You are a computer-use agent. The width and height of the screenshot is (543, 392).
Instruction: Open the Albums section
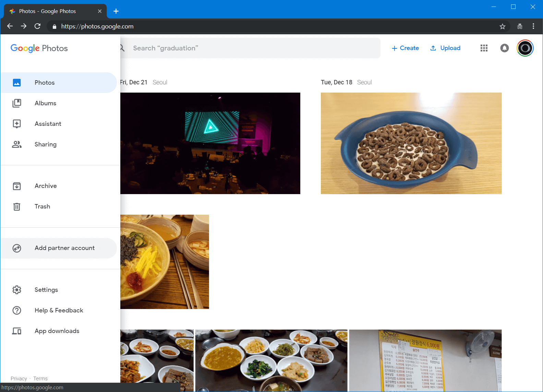pos(45,103)
